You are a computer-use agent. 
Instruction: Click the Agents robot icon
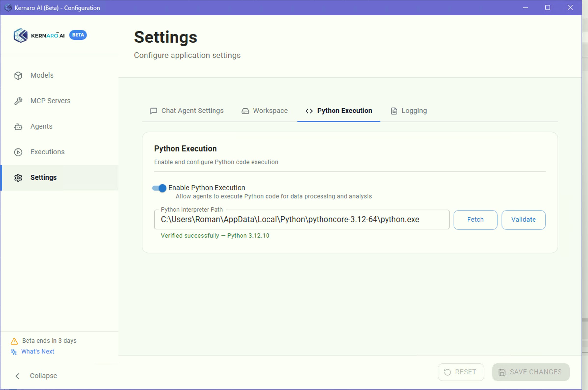tap(18, 126)
